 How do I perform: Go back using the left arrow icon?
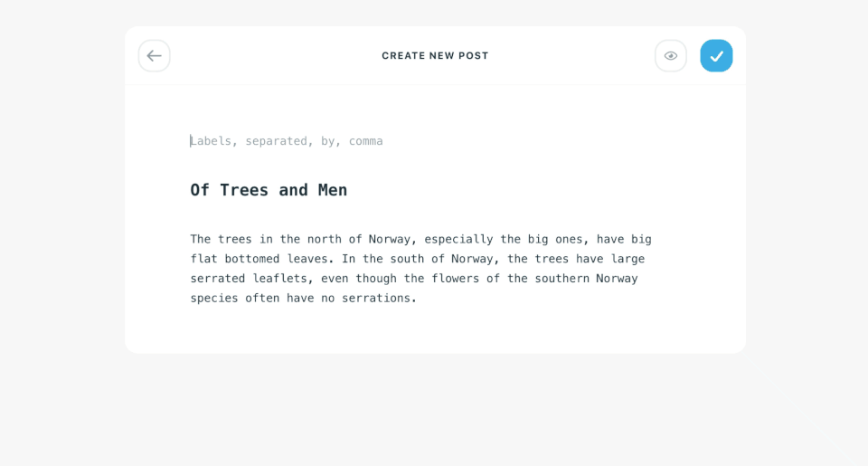[154, 56]
